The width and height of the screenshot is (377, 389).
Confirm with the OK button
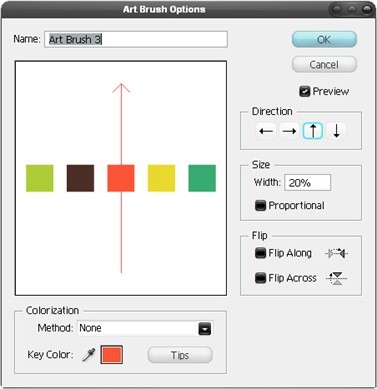point(324,40)
